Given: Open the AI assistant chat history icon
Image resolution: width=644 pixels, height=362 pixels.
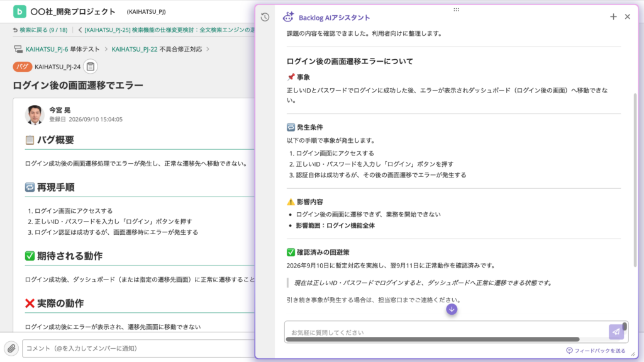Looking at the screenshot, I should click(265, 17).
